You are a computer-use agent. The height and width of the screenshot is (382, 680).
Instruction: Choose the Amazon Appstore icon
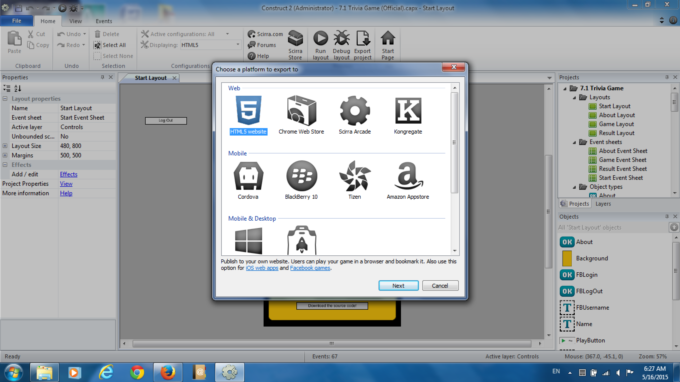(x=408, y=176)
